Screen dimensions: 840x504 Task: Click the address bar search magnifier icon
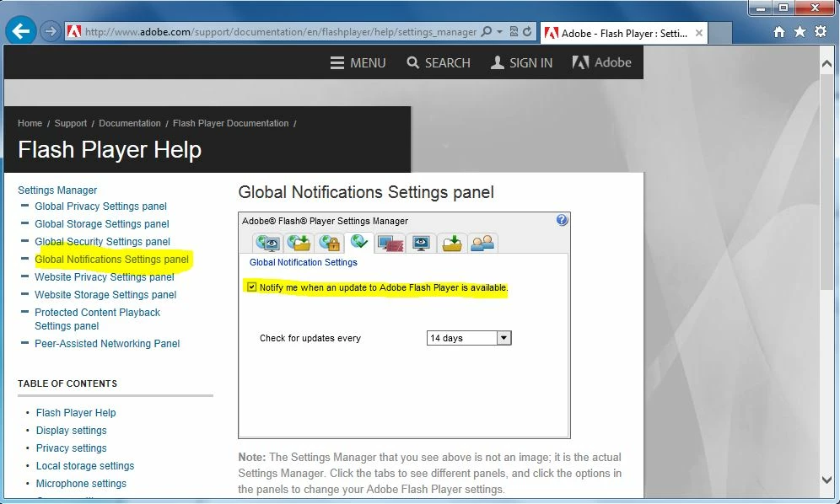tap(487, 31)
